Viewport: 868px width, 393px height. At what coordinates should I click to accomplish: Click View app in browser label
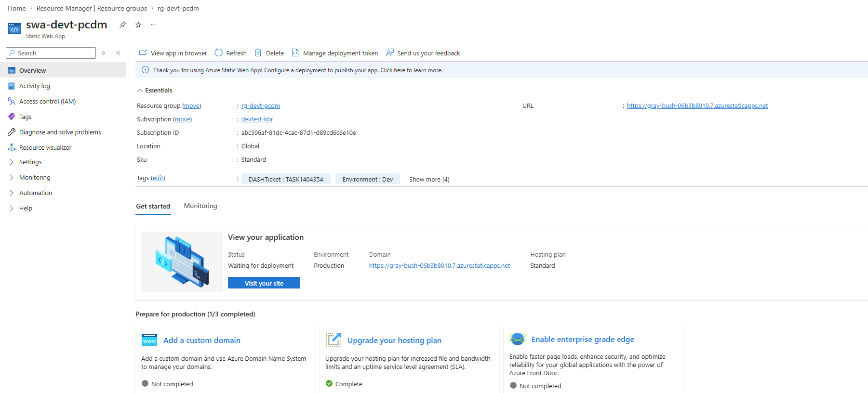click(179, 53)
